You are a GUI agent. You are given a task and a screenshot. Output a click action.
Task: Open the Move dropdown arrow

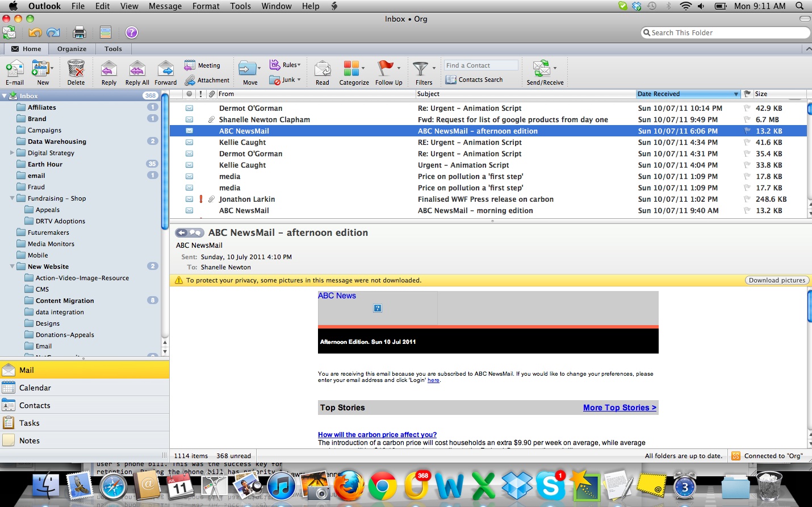coord(259,68)
